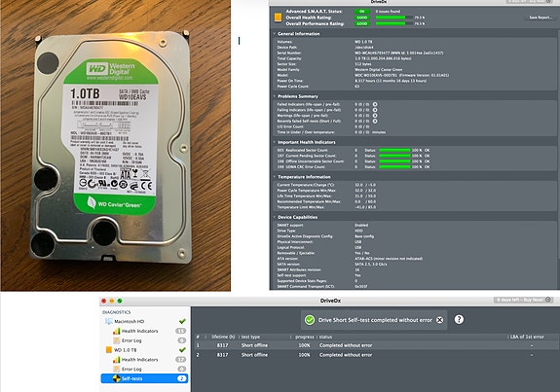This screenshot has height=392, width=560.
Task: Click bar-chart icon of WD 1.0 TB Health Indicators
Action: tap(117, 360)
